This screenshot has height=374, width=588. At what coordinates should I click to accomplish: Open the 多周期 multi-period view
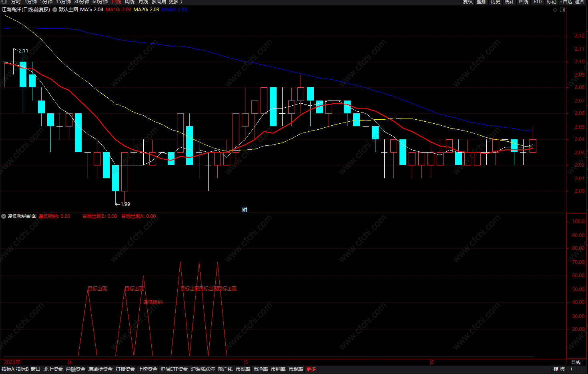159,2
